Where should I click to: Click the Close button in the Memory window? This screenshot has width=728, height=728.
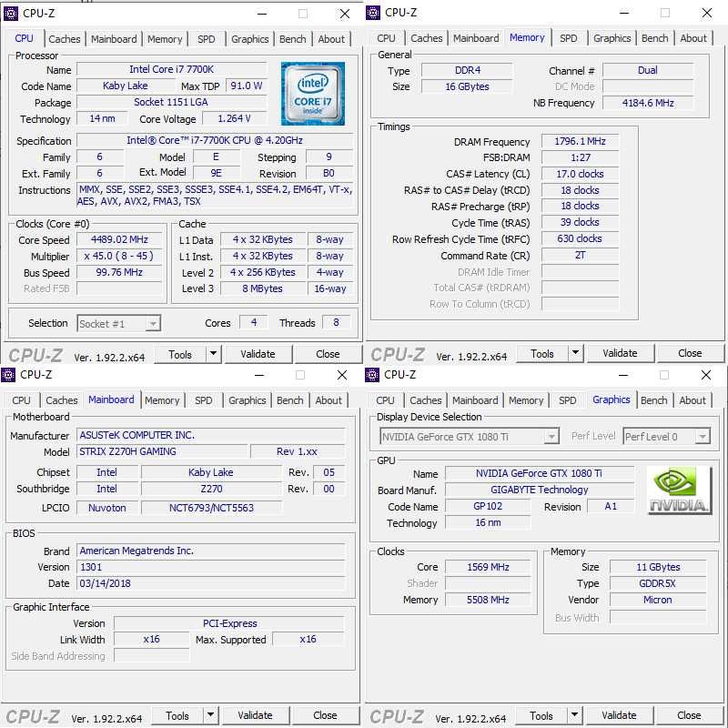tap(690, 353)
